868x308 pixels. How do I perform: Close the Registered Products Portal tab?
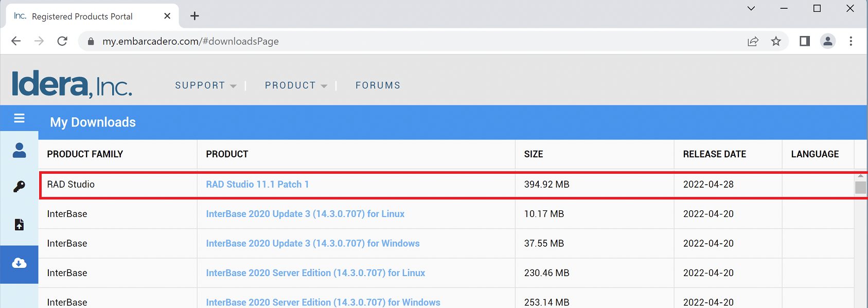click(x=167, y=16)
